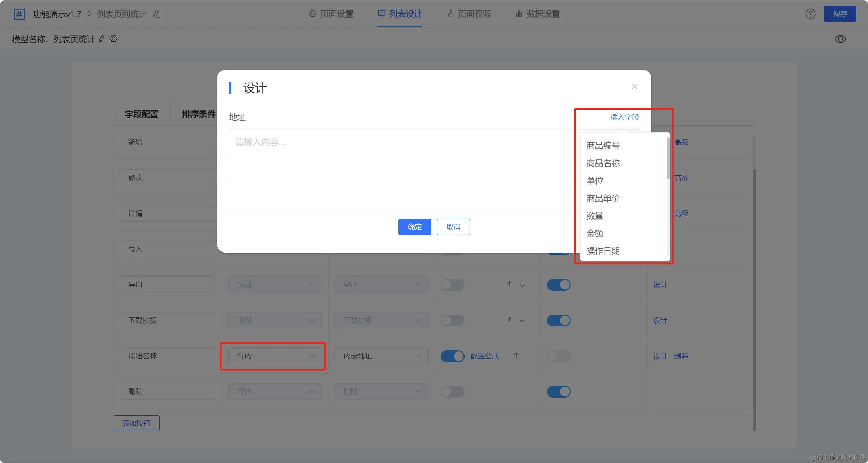The width and height of the screenshot is (868, 463).
Task: Click the down arrow in 下载模板 row
Action: click(x=522, y=320)
